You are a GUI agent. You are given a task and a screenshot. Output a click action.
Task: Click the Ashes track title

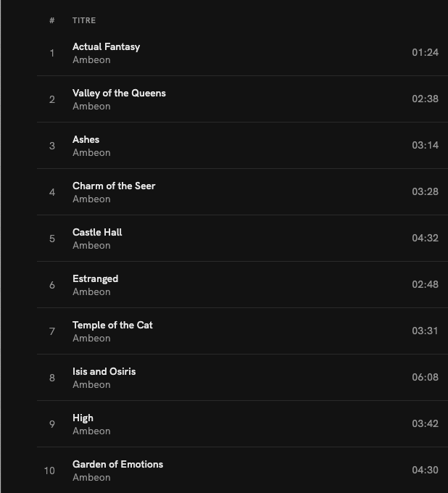coord(86,139)
